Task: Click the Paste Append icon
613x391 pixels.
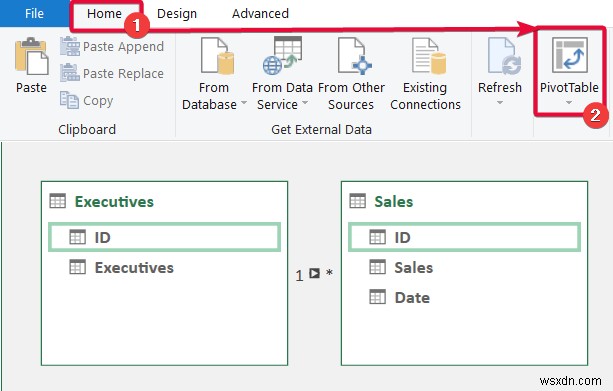Action: coord(70,46)
